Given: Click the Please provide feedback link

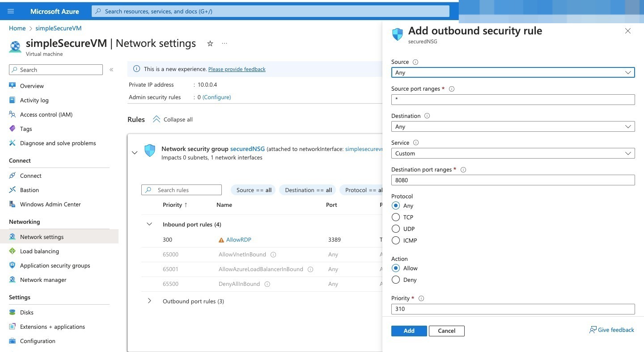Looking at the screenshot, I should [237, 69].
